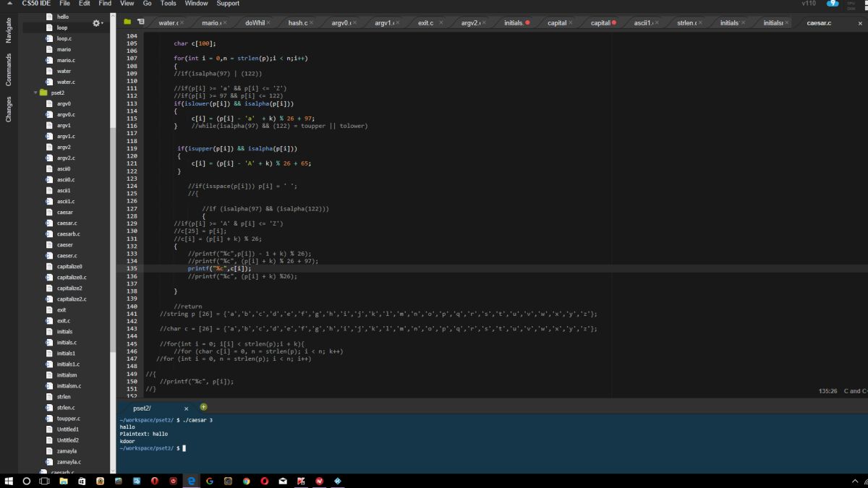
Task: Select ascii0.c in the file tree
Action: 65,179
